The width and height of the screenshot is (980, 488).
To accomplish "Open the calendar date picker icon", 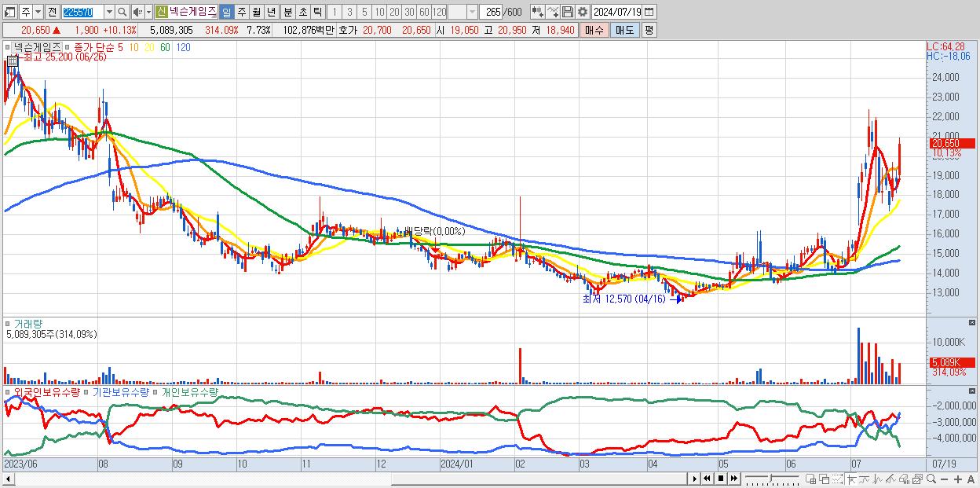I will pyautogui.click(x=649, y=12).
